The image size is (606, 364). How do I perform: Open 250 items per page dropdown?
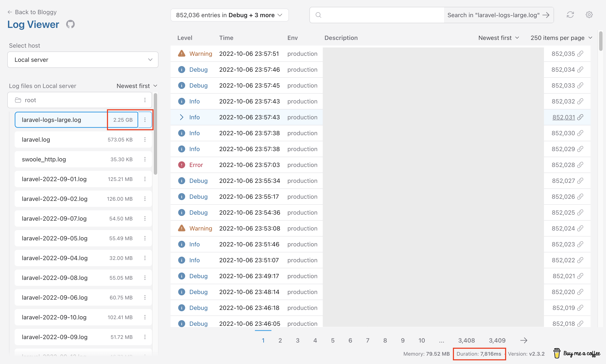point(561,38)
